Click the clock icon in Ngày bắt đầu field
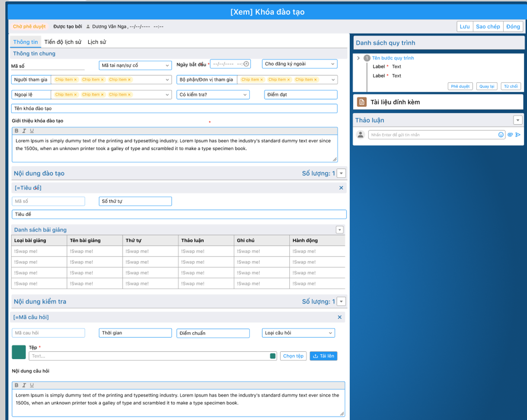This screenshot has width=527, height=420. pyautogui.click(x=246, y=64)
